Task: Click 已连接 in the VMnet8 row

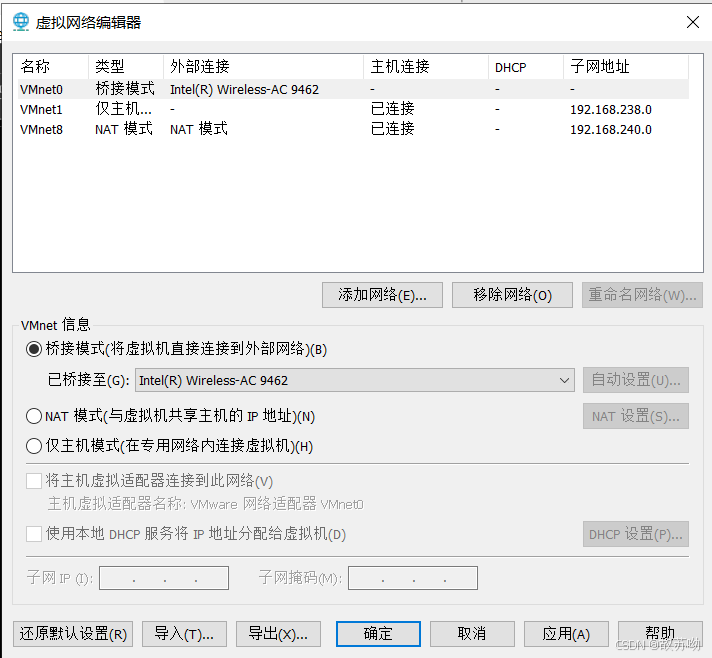Action: [x=393, y=129]
